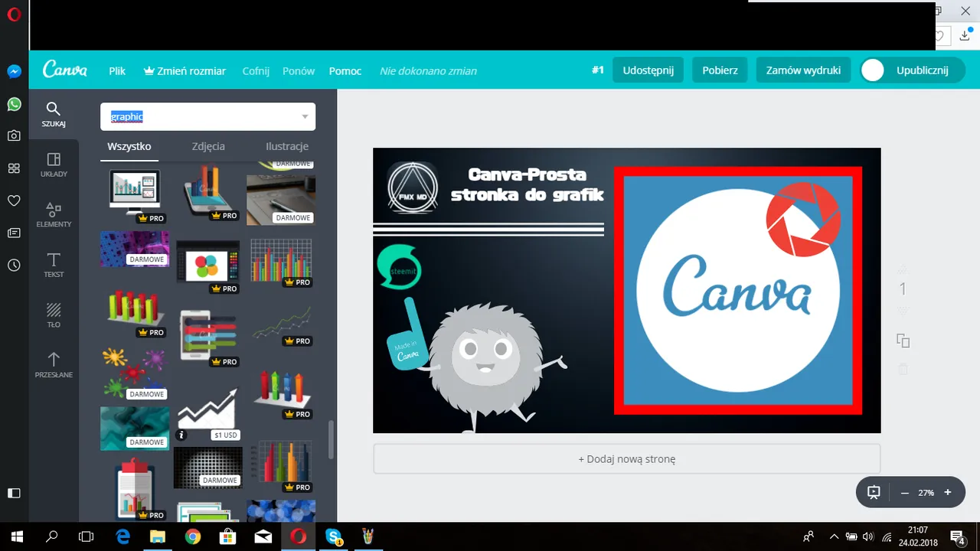Zoom out with the minus icon
The width and height of the screenshot is (980, 551).
tap(904, 492)
